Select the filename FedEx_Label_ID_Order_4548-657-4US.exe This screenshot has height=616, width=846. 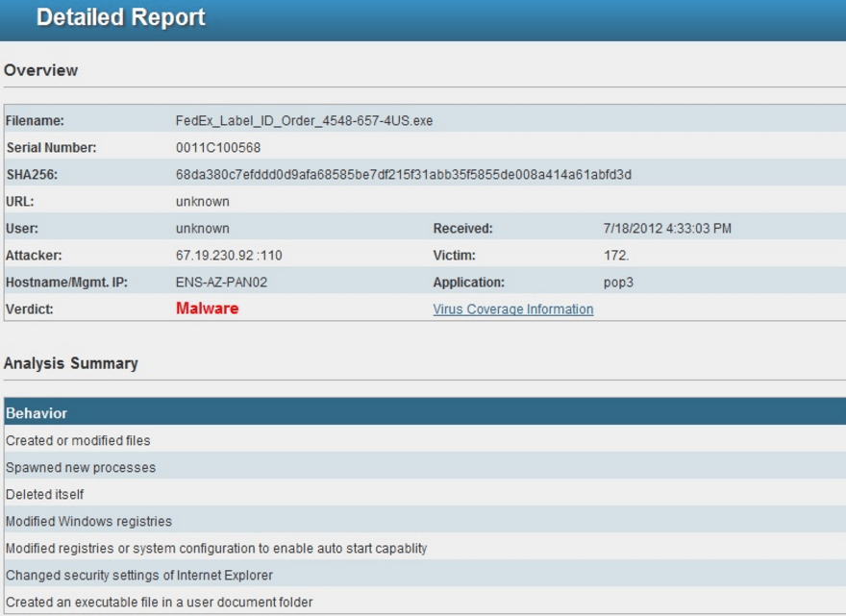click(305, 121)
